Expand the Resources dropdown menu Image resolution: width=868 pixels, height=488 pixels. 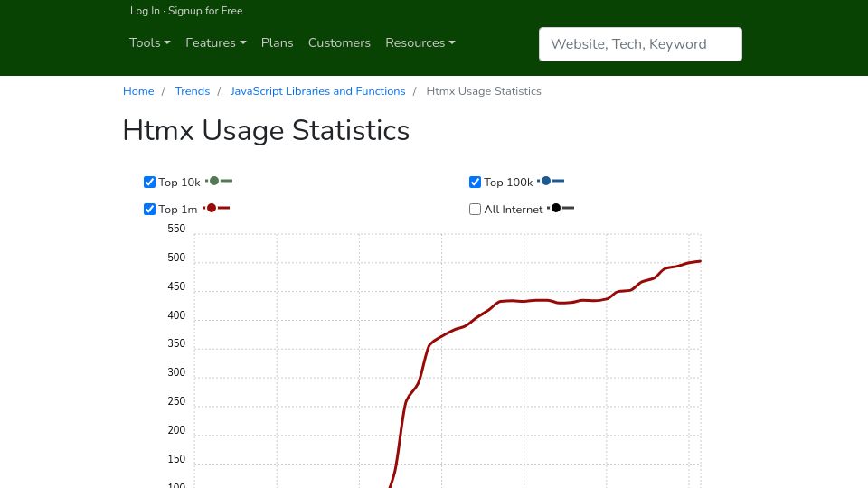coord(420,42)
